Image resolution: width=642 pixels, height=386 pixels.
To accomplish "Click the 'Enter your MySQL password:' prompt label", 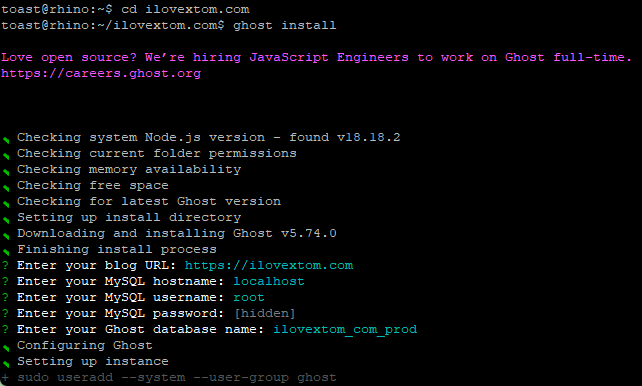I will coord(121,314).
